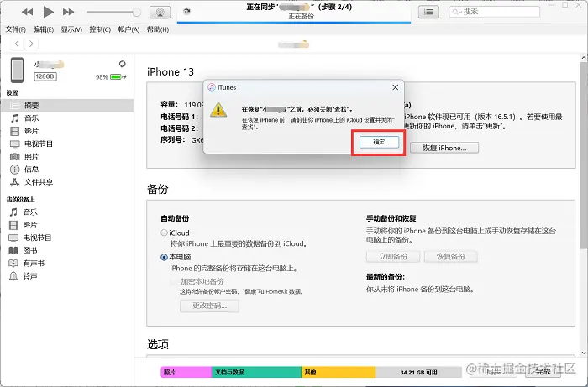Click the rewind previous track button
This screenshot has height=387, width=588.
[x=27, y=12]
